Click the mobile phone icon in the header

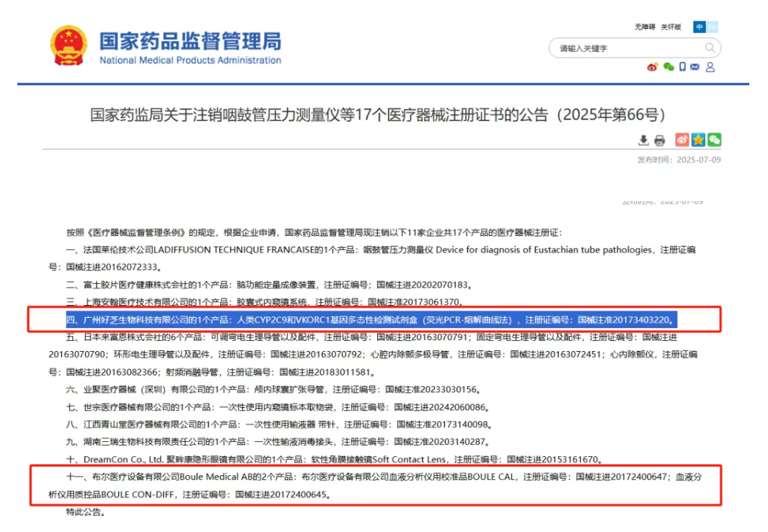pos(682,67)
